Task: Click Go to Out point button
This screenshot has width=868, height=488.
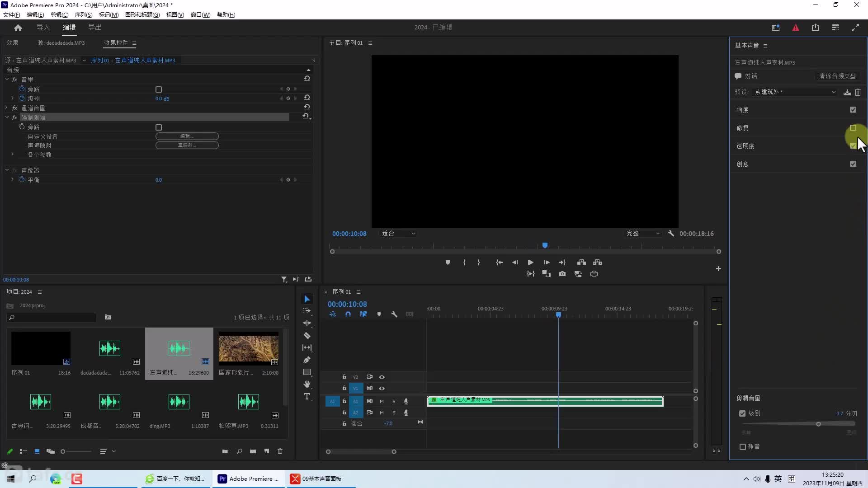Action: tap(562, 263)
